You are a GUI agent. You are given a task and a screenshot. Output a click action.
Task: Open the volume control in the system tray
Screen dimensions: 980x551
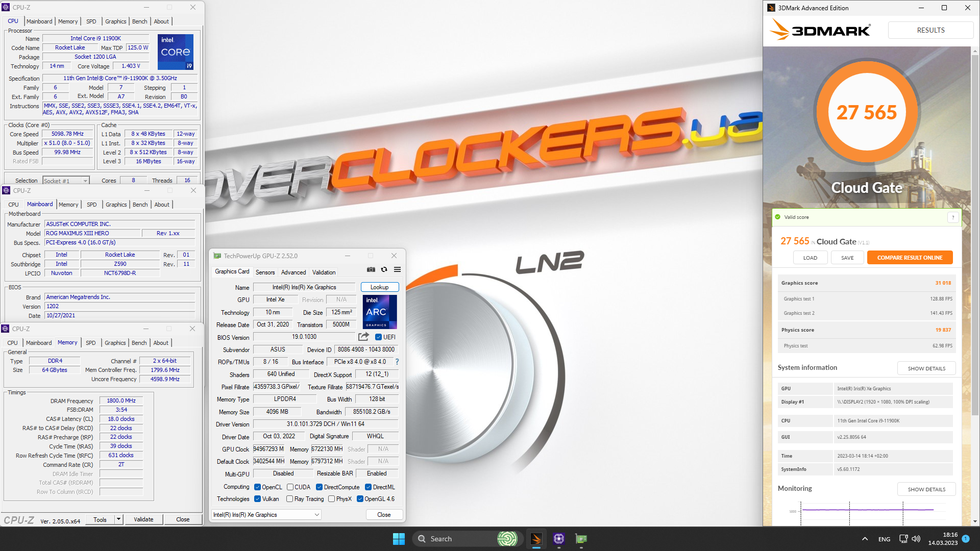pyautogui.click(x=916, y=539)
